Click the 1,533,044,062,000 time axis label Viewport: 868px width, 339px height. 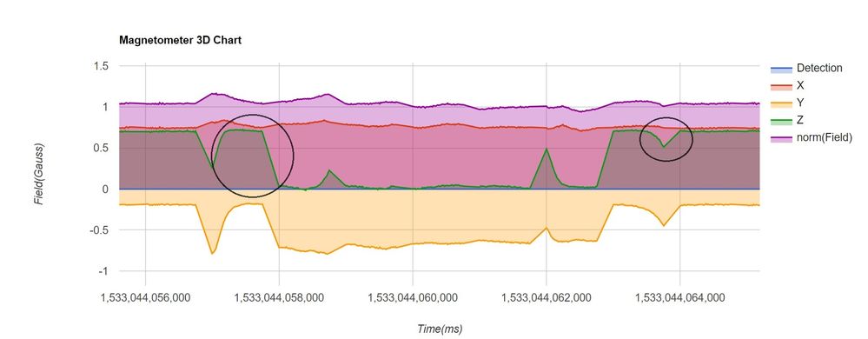coord(547,298)
